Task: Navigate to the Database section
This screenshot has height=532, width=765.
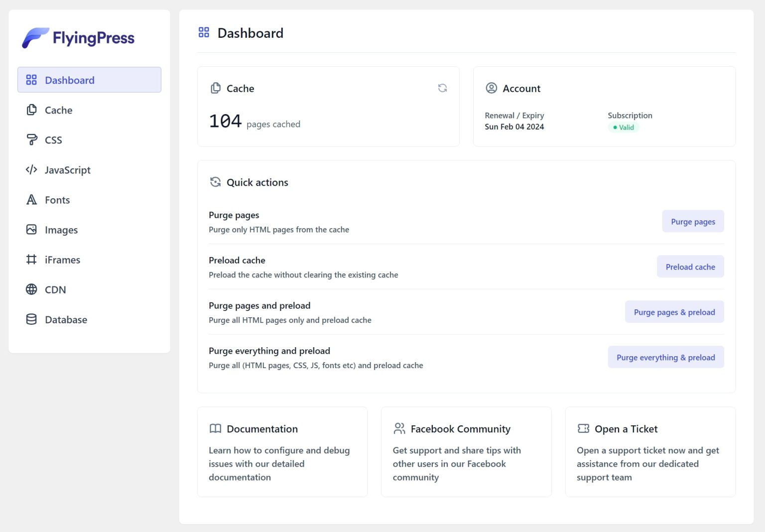Action: [66, 319]
